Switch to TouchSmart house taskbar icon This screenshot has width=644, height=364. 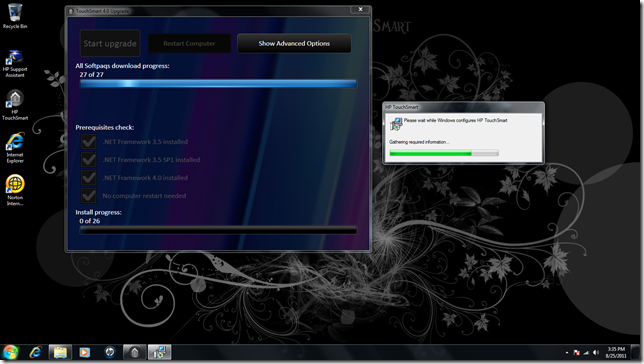pyautogui.click(x=135, y=352)
